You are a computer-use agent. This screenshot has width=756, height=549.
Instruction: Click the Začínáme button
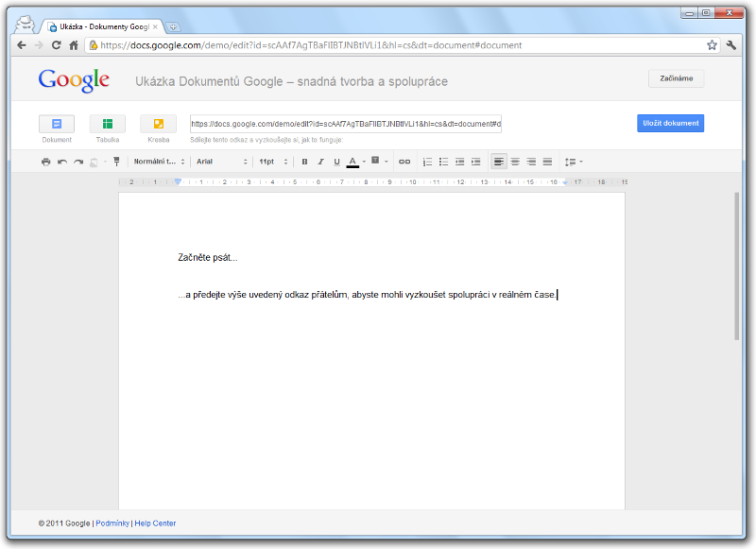pyautogui.click(x=676, y=78)
